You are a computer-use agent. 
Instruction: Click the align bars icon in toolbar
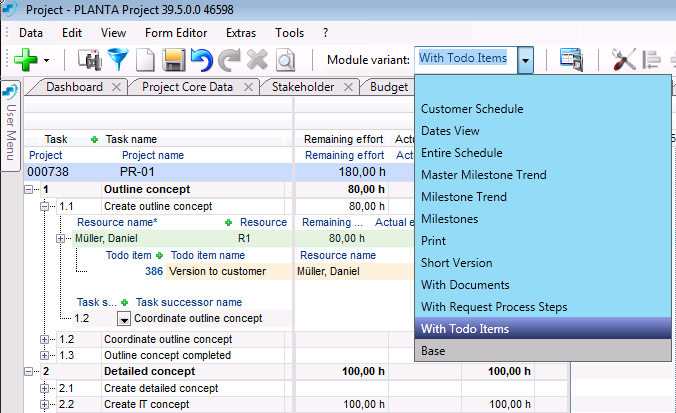point(651,59)
